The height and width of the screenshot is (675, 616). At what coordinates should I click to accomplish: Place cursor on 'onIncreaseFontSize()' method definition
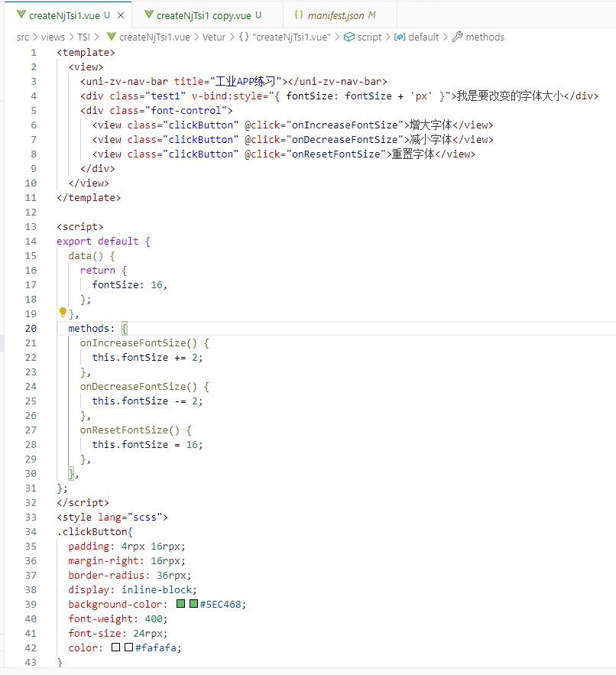click(138, 343)
